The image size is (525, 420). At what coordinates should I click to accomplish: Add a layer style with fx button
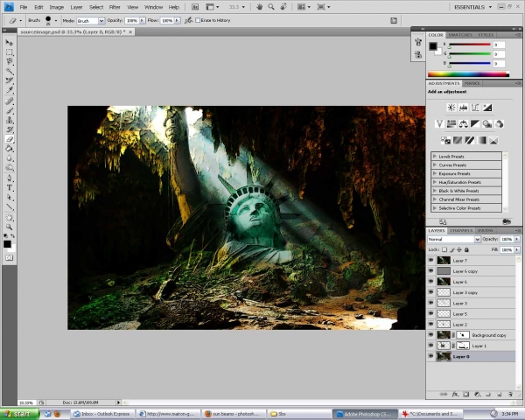click(x=455, y=395)
